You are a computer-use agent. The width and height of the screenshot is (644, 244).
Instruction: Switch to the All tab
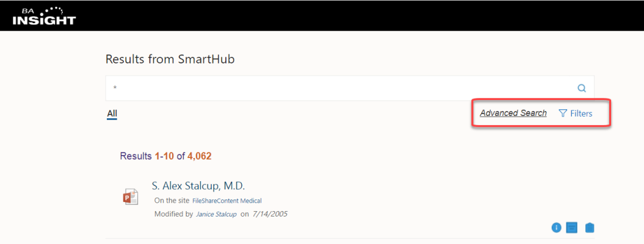tap(112, 113)
